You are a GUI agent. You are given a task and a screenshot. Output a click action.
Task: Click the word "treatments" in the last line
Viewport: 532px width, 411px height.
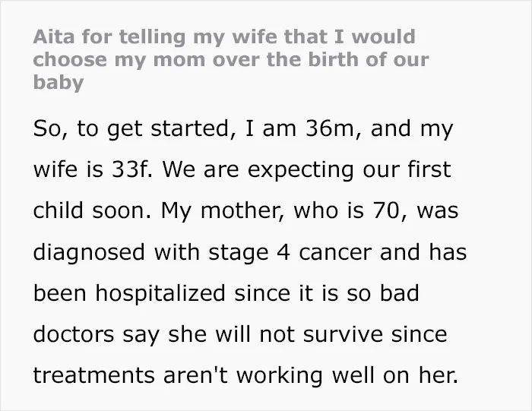click(x=93, y=376)
